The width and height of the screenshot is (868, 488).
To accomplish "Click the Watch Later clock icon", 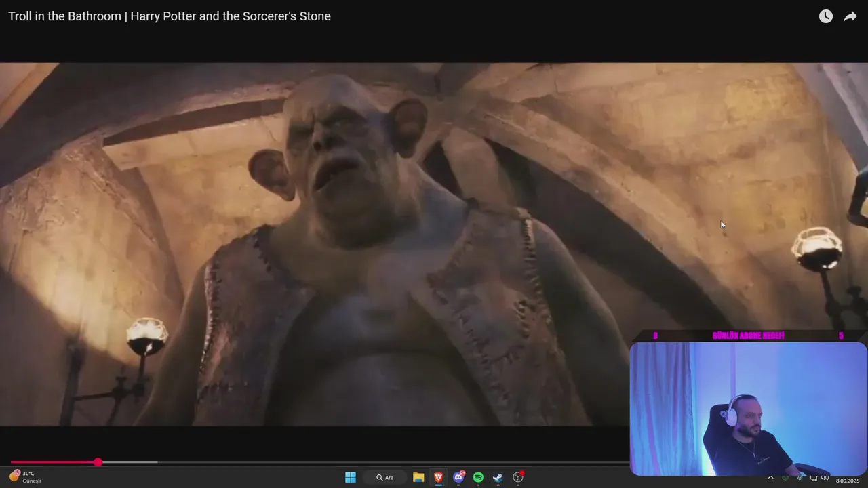I will point(825,16).
